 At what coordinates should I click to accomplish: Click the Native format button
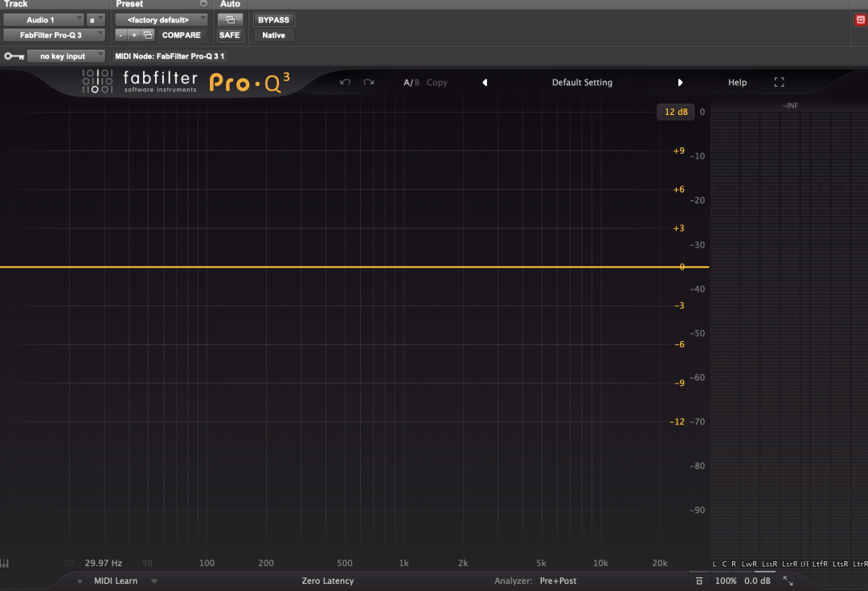tap(273, 35)
